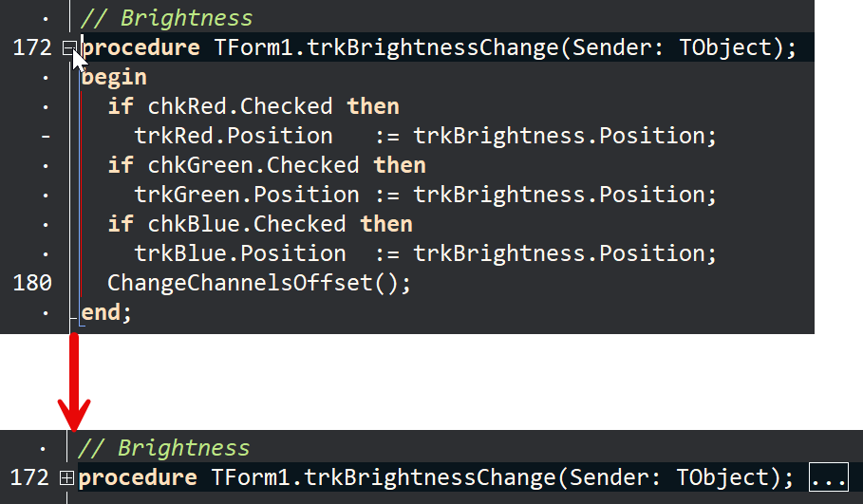Click the begin keyword
The width and height of the screenshot is (863, 504).
click(x=114, y=78)
